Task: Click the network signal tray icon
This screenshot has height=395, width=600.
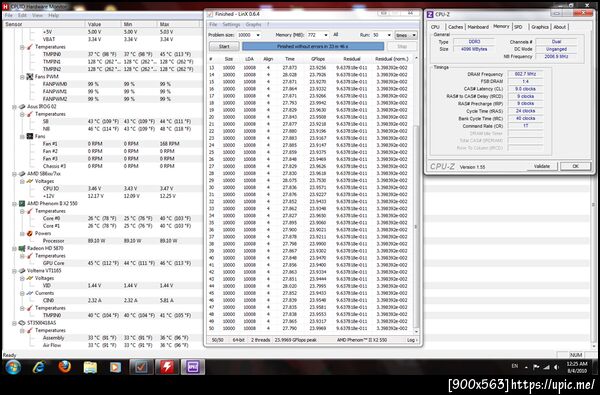Action: point(546,367)
